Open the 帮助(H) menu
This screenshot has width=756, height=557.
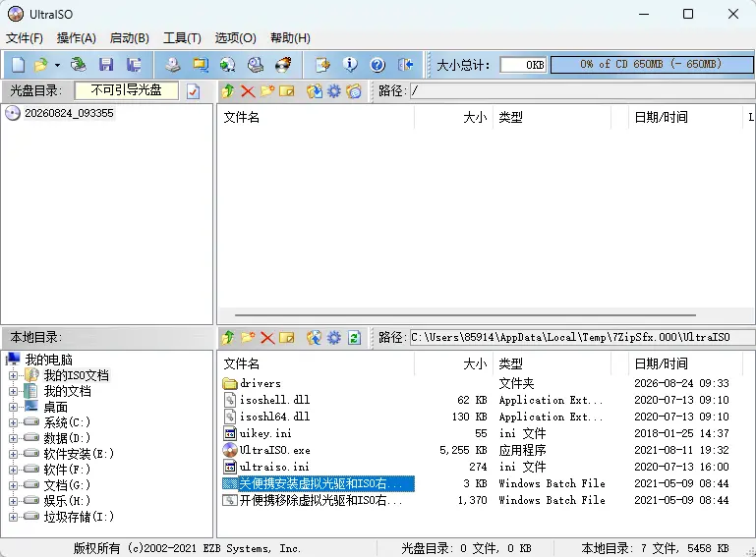point(290,37)
